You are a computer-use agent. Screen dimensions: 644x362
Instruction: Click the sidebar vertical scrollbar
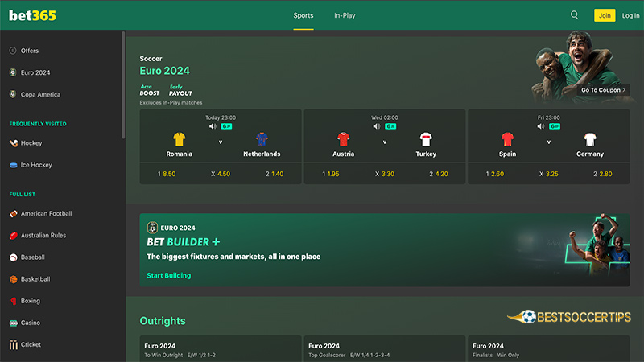point(123,85)
